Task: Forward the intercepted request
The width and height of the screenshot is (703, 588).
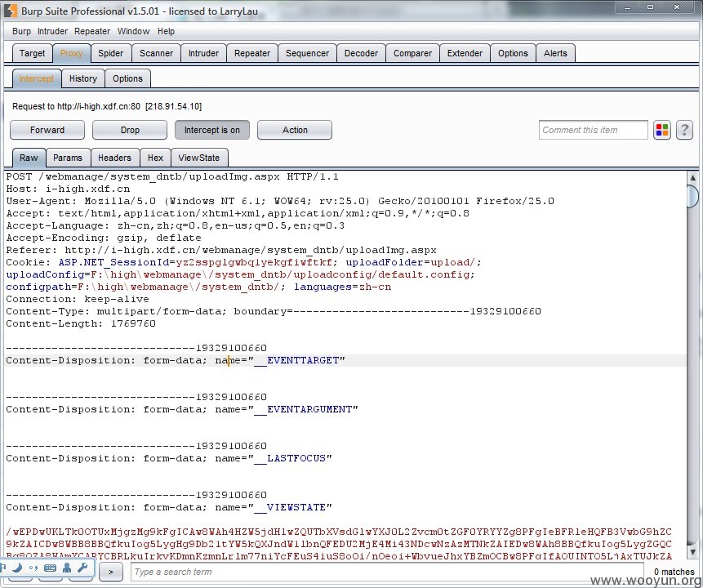Action: [x=47, y=130]
